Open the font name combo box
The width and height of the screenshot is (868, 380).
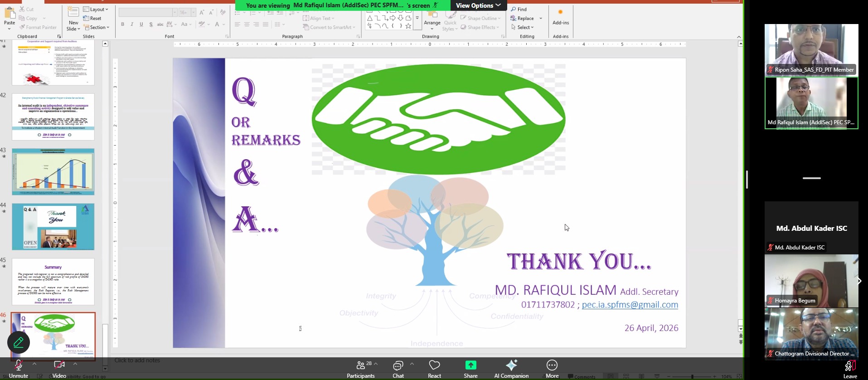(x=148, y=12)
